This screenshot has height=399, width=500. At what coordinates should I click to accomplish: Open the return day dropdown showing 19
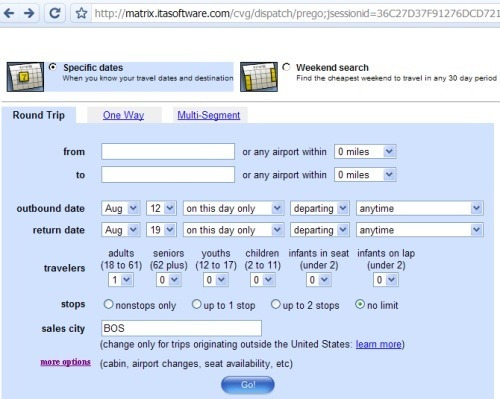pos(161,230)
